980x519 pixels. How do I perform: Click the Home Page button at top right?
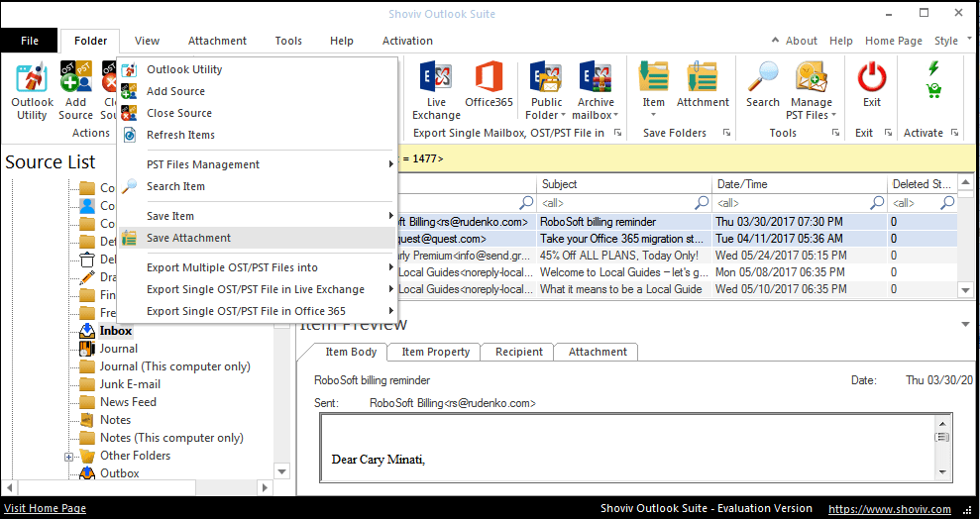893,41
